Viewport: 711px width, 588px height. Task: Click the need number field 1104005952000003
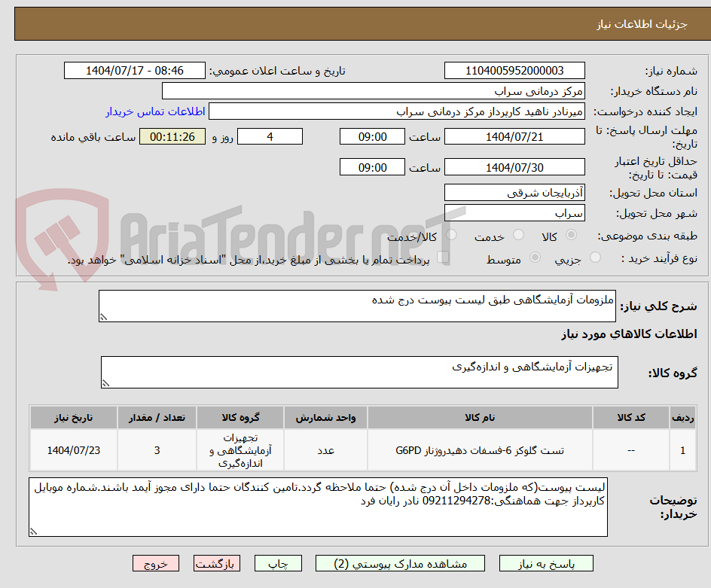click(515, 70)
